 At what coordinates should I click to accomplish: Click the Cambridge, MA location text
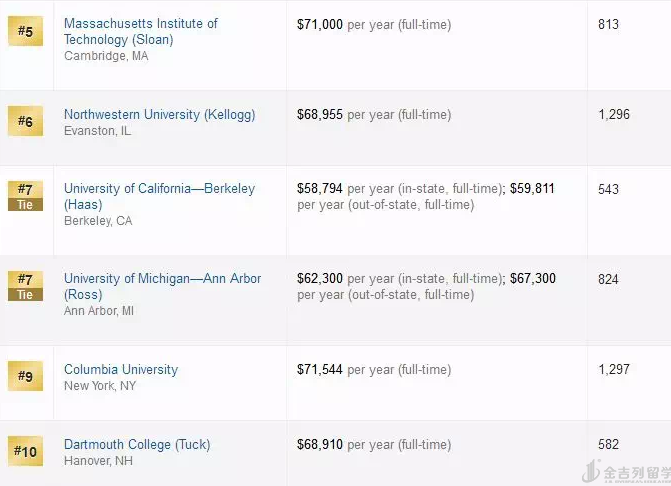coord(106,56)
